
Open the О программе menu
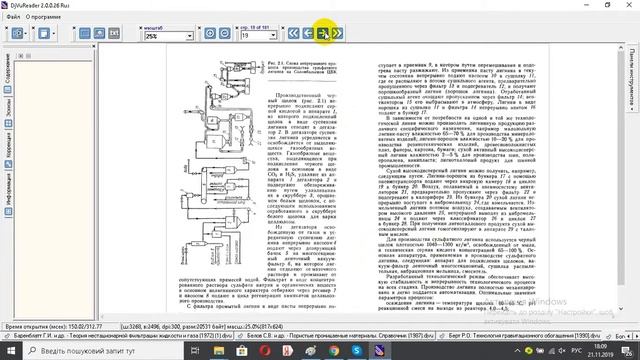43,17
